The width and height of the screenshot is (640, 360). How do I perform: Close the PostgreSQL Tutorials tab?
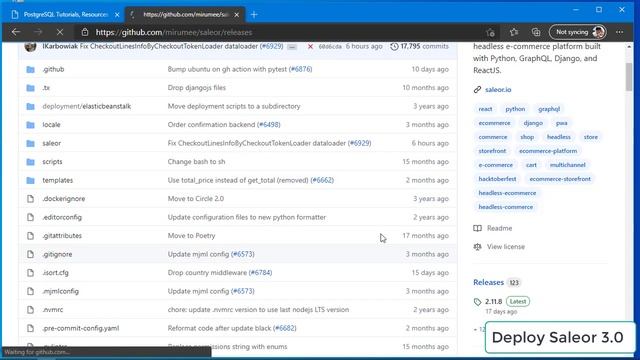tap(117, 15)
